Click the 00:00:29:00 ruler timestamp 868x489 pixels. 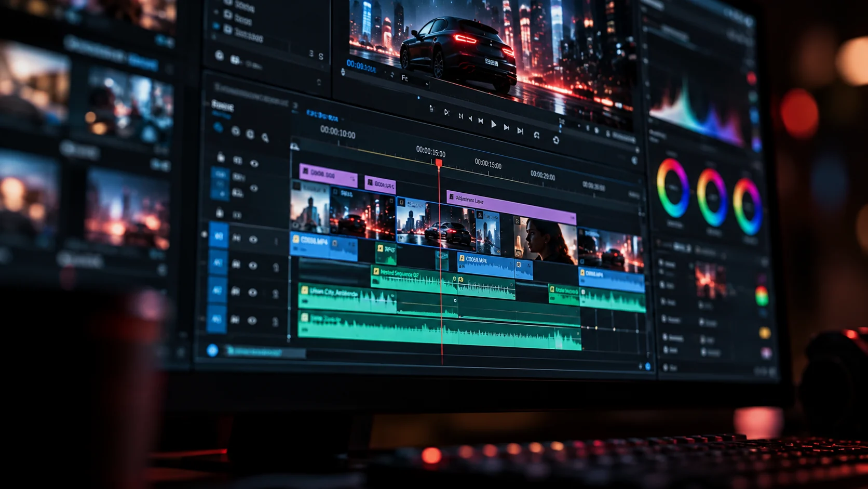coord(542,175)
